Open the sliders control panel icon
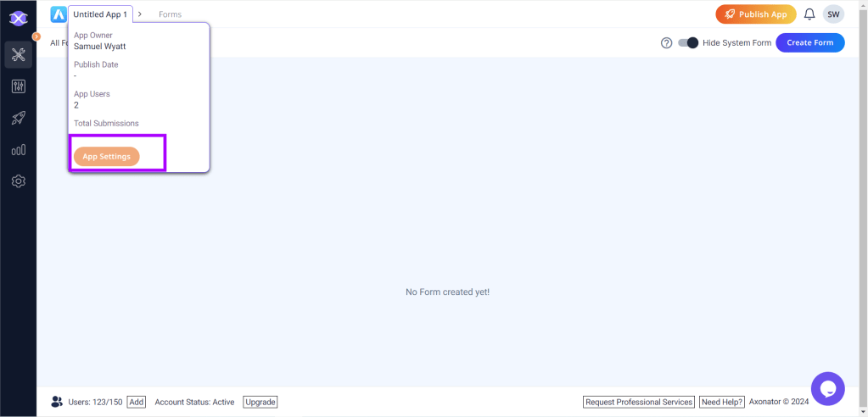The image size is (868, 417). click(x=18, y=86)
